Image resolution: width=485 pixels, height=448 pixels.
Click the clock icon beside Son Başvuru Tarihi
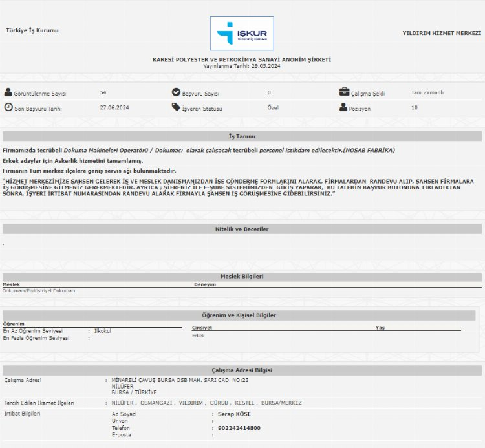[x=8, y=107]
